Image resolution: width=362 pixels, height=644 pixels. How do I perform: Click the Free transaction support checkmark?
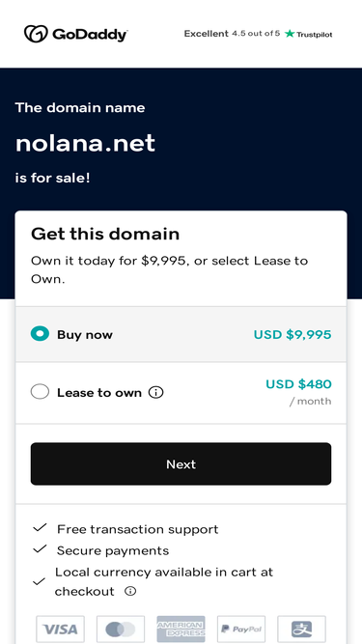coord(40,528)
